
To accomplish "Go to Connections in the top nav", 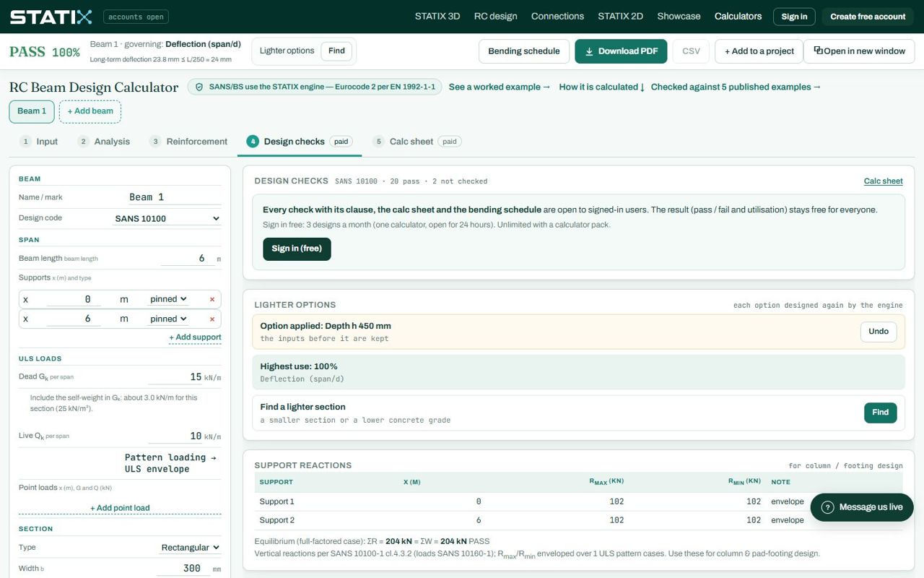I will [x=557, y=17].
